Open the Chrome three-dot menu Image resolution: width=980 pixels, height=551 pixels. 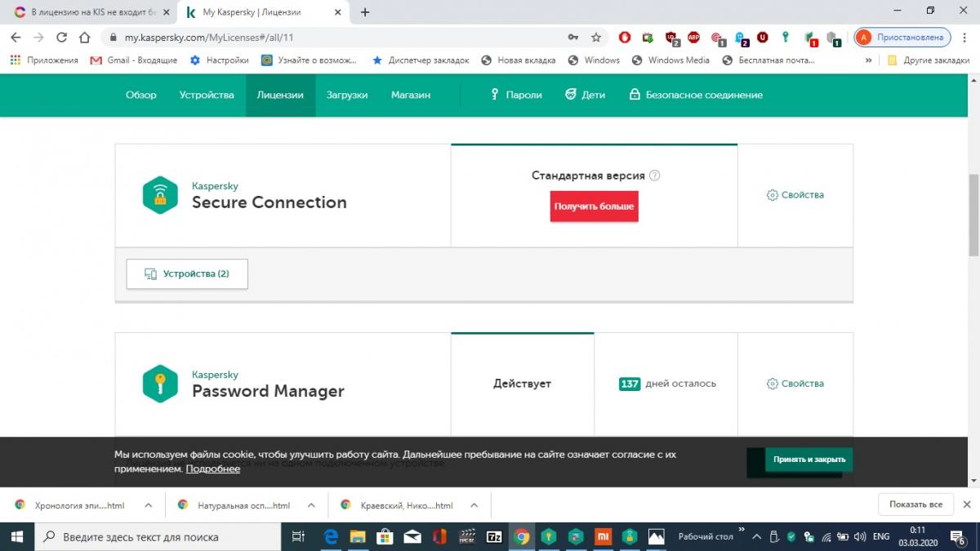coord(964,37)
